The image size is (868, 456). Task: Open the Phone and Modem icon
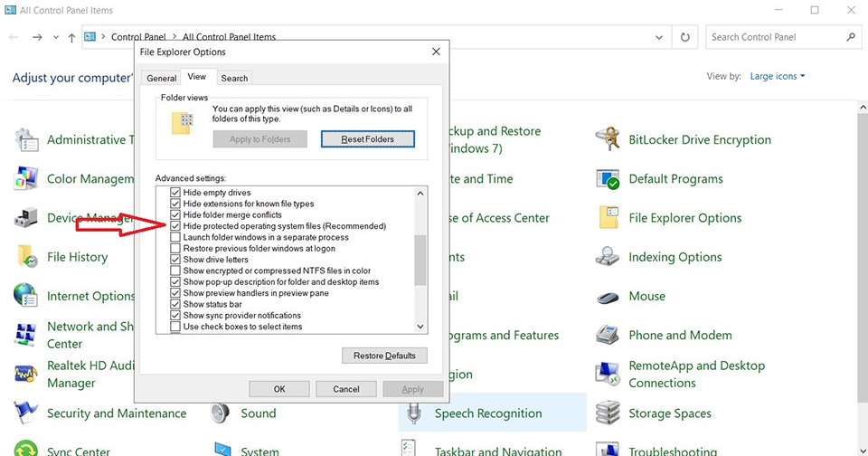pyautogui.click(x=608, y=335)
